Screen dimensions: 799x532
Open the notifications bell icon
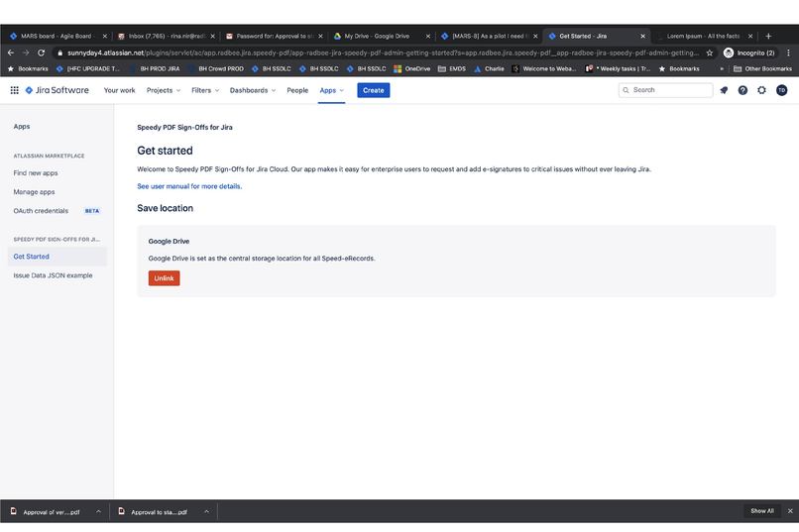pyautogui.click(x=724, y=90)
